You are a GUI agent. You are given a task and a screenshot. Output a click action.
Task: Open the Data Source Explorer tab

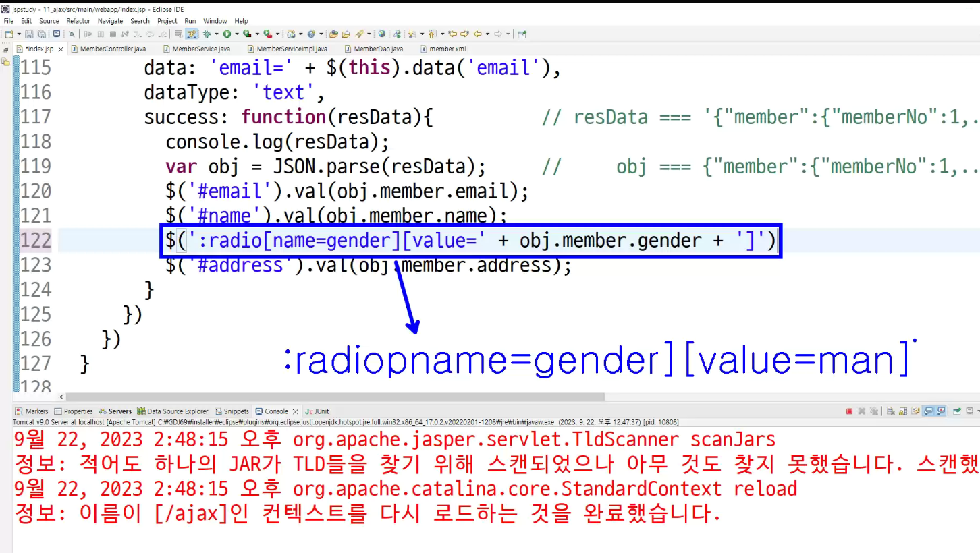(x=173, y=411)
